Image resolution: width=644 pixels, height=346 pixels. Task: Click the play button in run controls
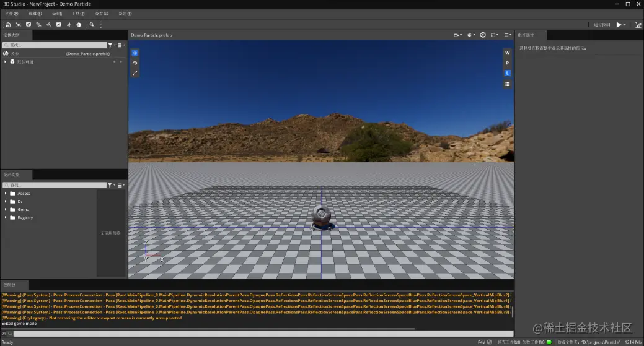[619, 25]
